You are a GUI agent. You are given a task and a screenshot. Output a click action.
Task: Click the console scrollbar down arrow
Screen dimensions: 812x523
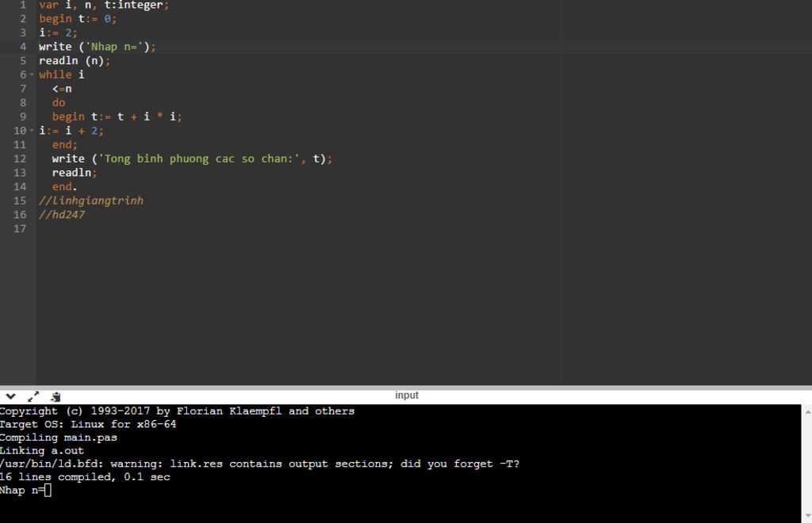pyautogui.click(x=807, y=517)
